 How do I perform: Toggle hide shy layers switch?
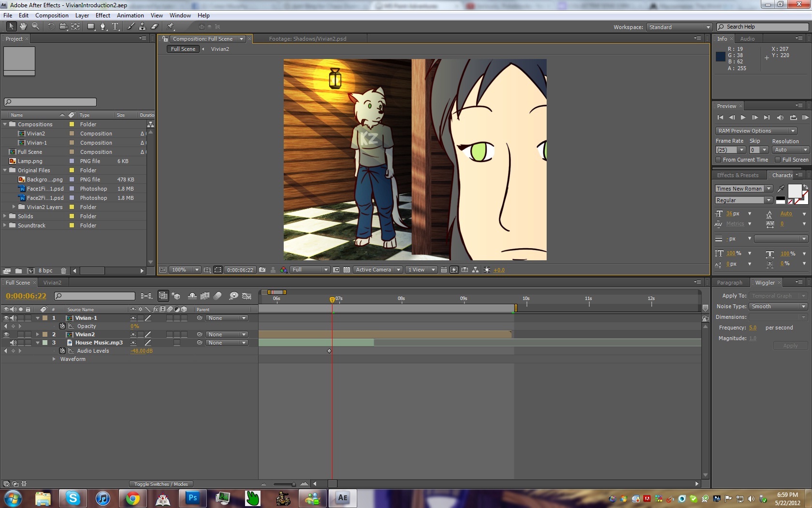[192, 296]
